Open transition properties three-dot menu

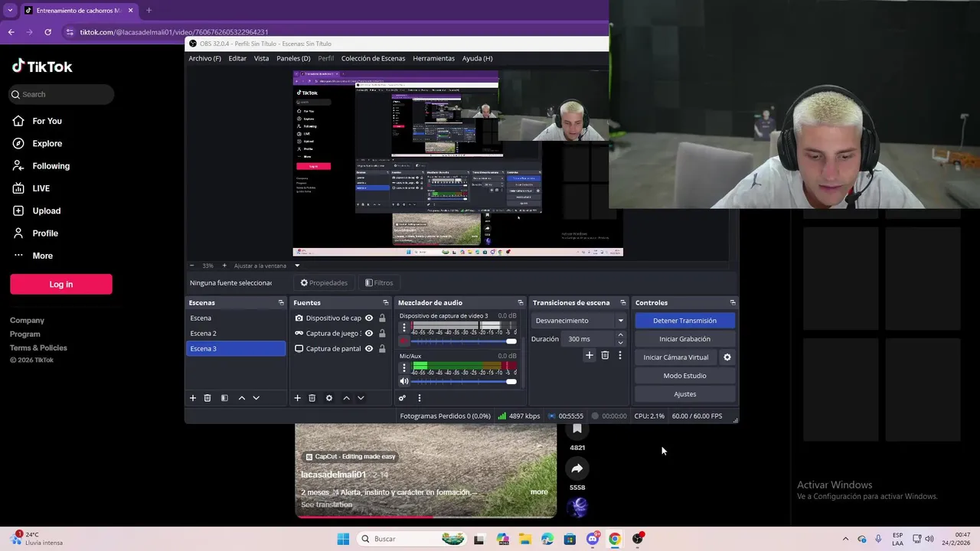pyautogui.click(x=620, y=355)
